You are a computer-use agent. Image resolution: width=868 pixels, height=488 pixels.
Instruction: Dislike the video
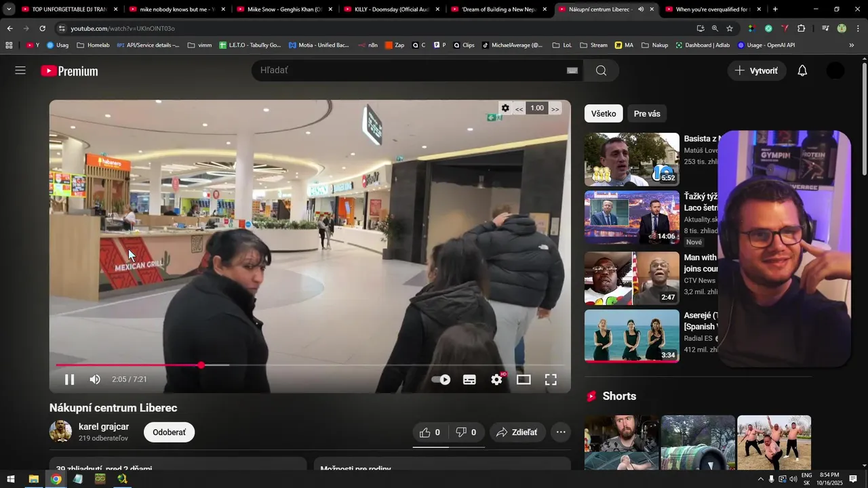tap(466, 432)
